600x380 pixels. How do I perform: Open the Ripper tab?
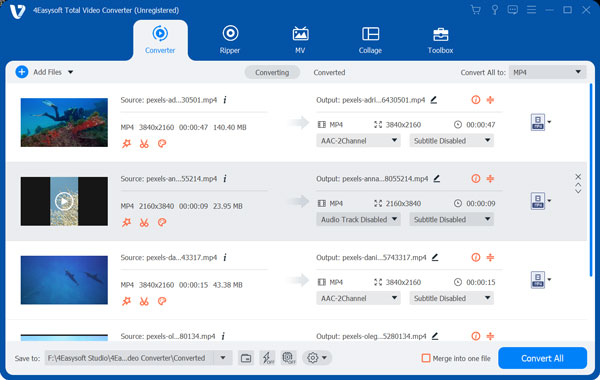coord(230,40)
